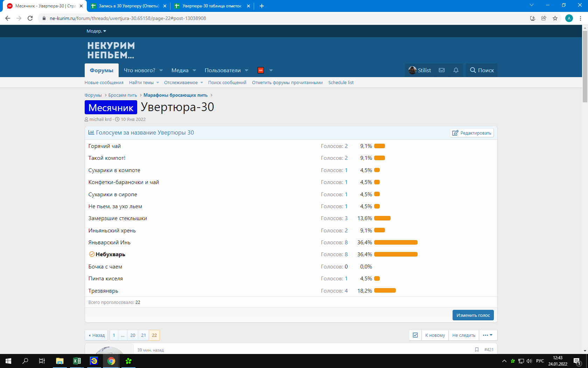The height and width of the screenshot is (368, 588).
Task: Open the Бросаем пить breadcrumb
Action: [122, 95]
